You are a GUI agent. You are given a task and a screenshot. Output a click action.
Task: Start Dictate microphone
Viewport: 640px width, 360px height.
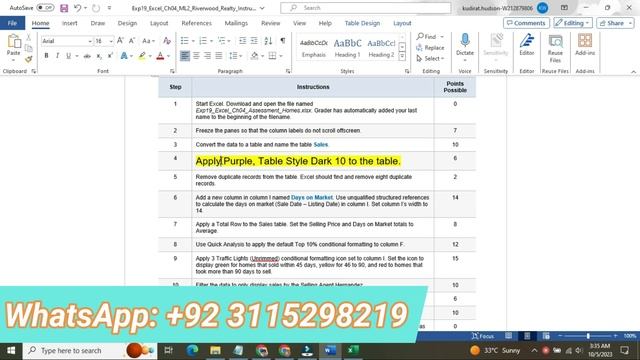(x=465, y=45)
